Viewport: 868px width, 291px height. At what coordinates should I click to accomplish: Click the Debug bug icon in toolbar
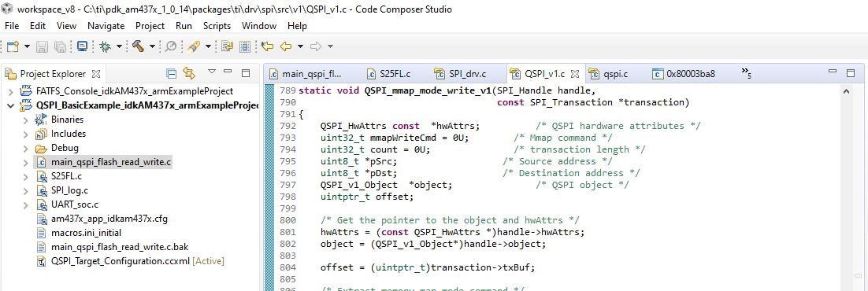pyautogui.click(x=106, y=46)
